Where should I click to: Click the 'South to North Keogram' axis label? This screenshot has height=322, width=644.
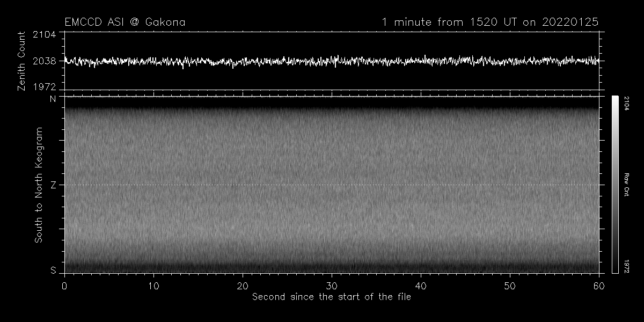39,184
